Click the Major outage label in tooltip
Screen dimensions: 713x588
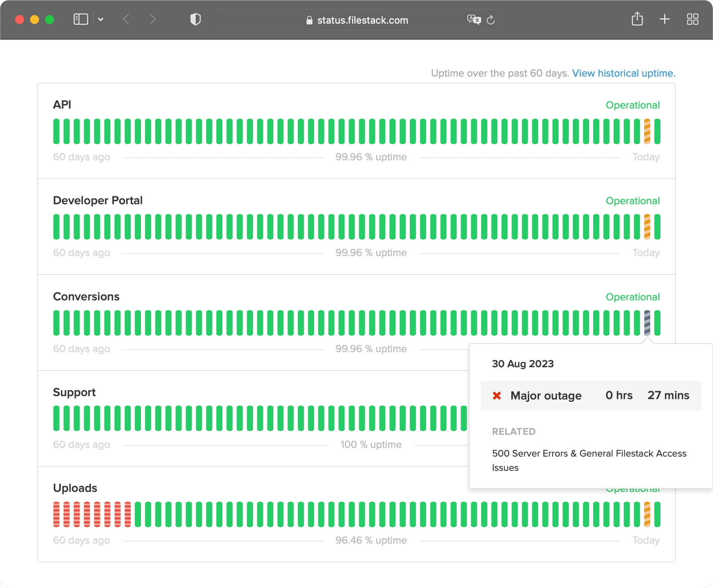(546, 395)
